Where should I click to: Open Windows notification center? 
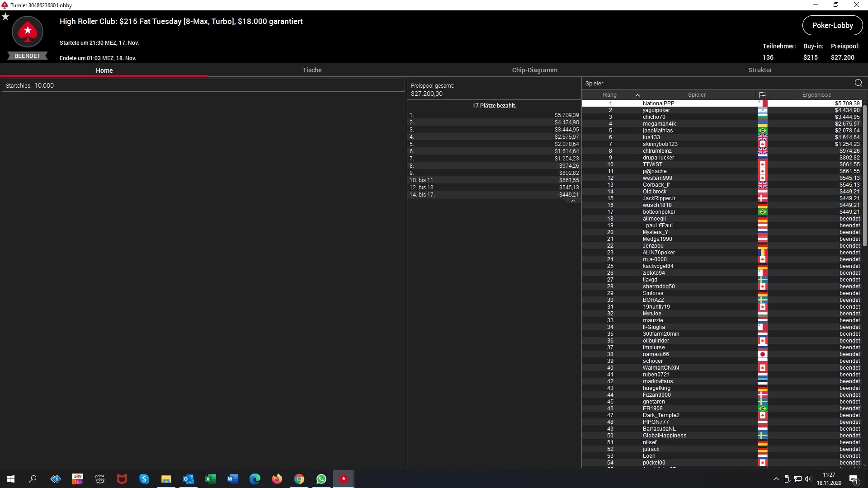(x=854, y=479)
